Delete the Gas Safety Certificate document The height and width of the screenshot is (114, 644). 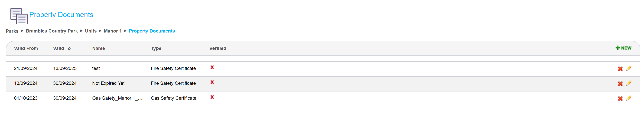click(x=620, y=99)
